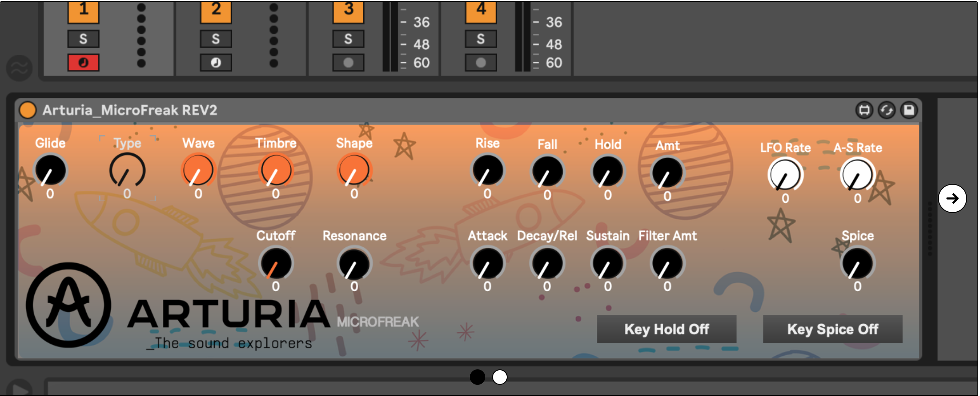Click the orange Timbre knob

pyautogui.click(x=276, y=171)
